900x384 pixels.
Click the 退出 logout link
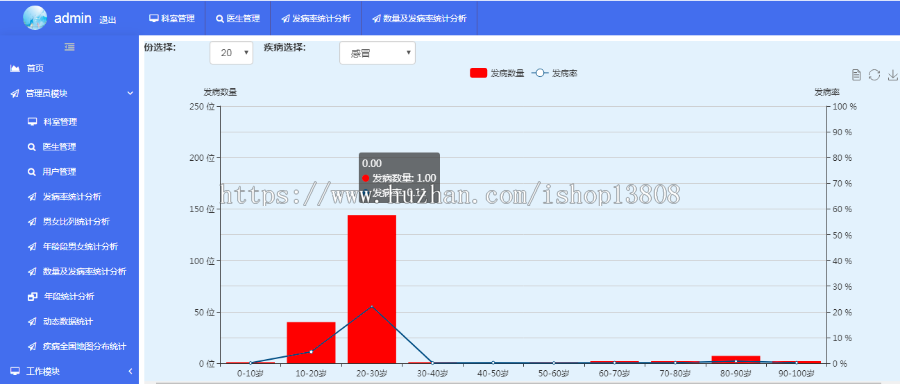(x=107, y=20)
